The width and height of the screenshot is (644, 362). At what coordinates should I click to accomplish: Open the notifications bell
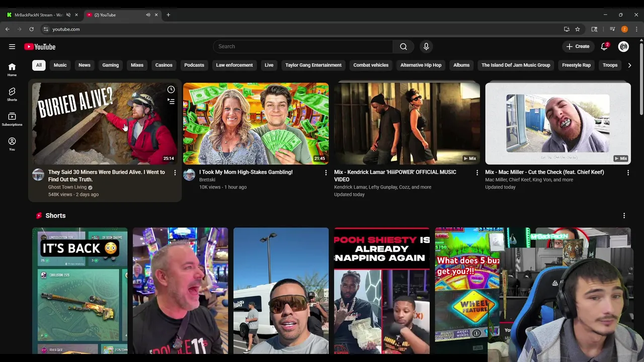click(x=604, y=47)
